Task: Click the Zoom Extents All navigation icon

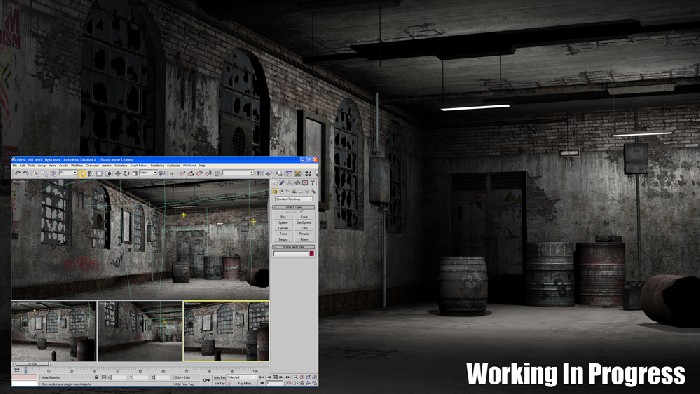Action: coord(314,377)
